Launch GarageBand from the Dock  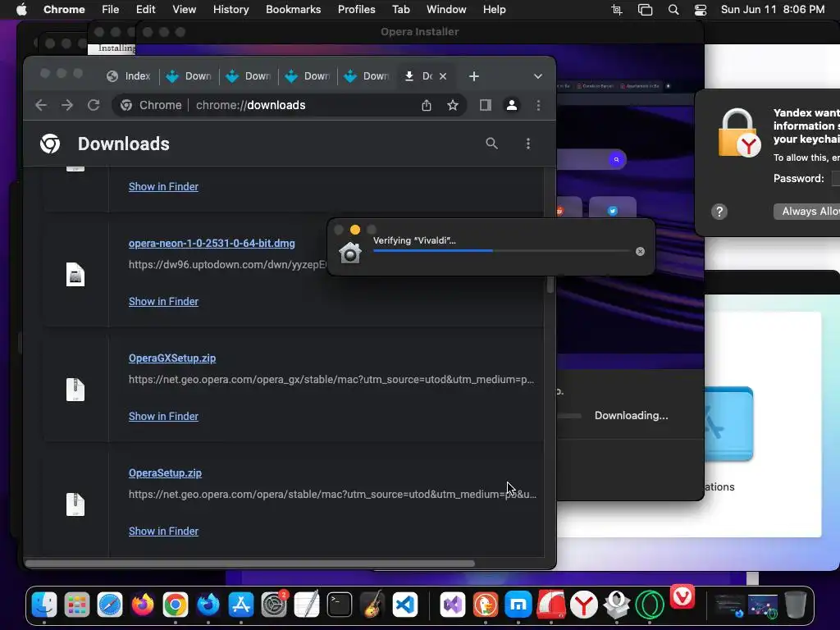tap(372, 605)
